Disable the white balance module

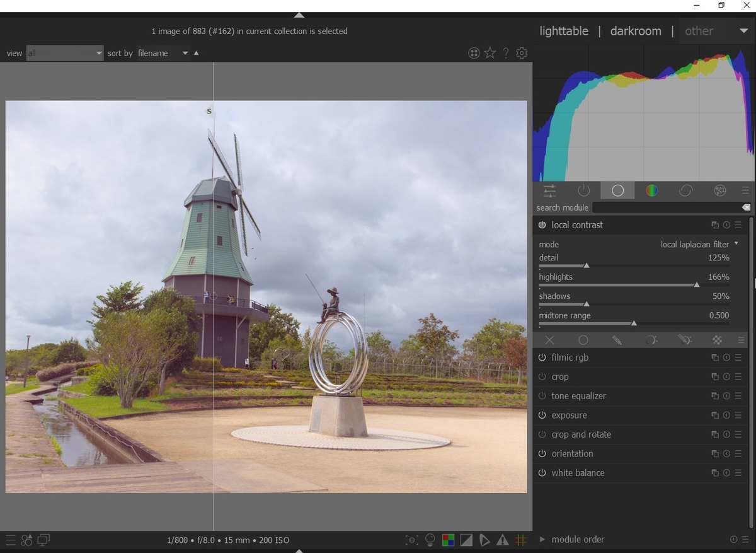pyautogui.click(x=542, y=473)
